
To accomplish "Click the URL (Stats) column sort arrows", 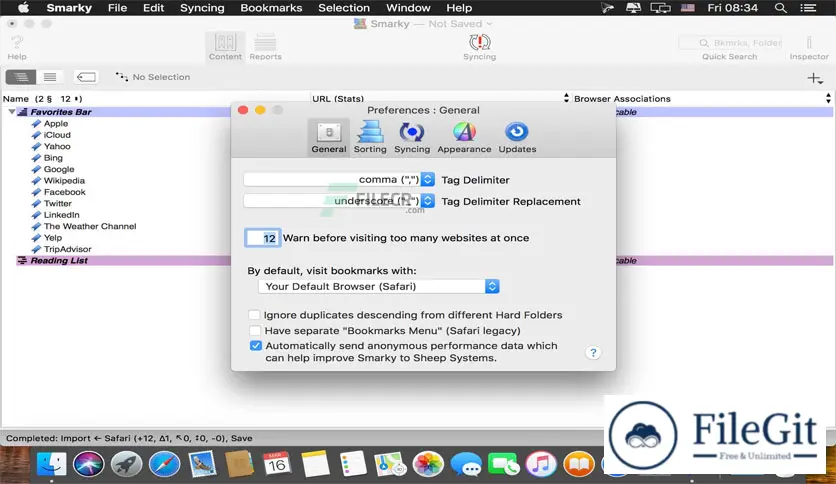I will coord(566,98).
